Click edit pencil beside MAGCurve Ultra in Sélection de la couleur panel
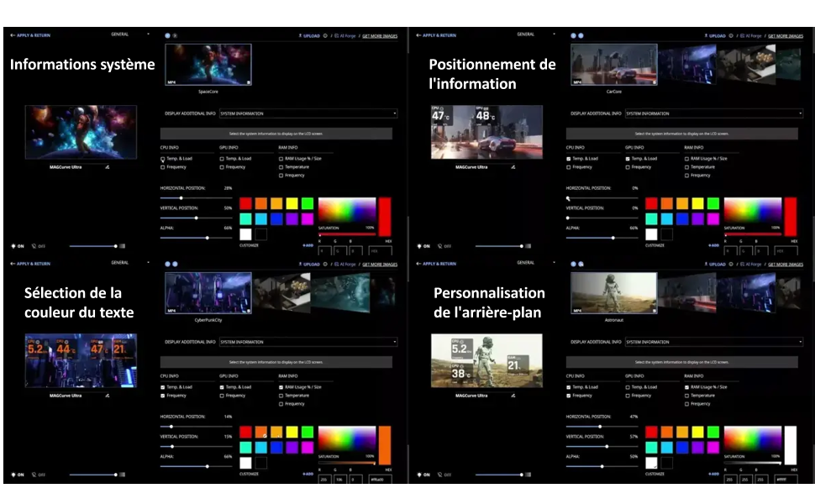The image size is (815, 504). (x=107, y=396)
